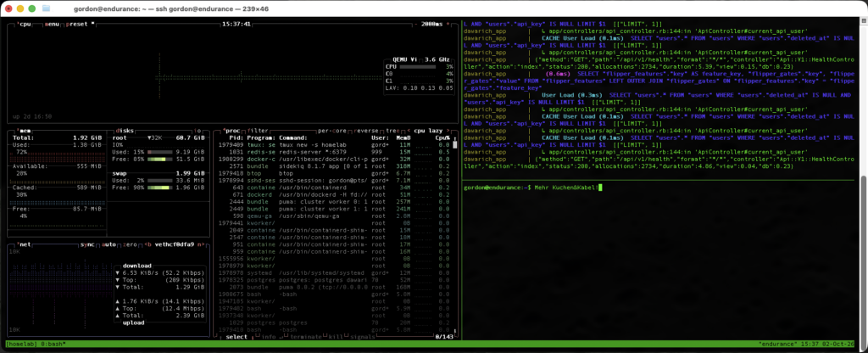
Task: Toggle the mem box label
Action: point(25,131)
